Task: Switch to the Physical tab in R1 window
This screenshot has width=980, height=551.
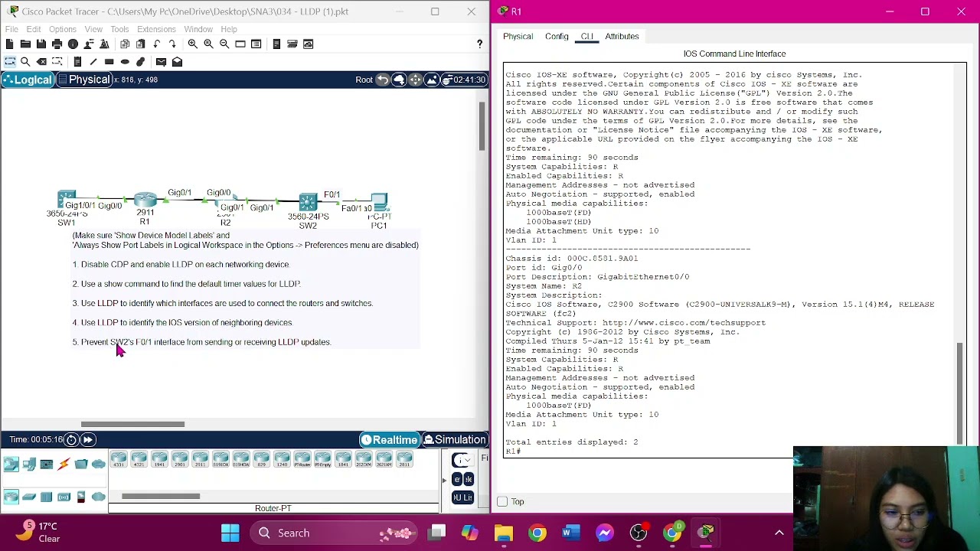Action: pos(518,37)
